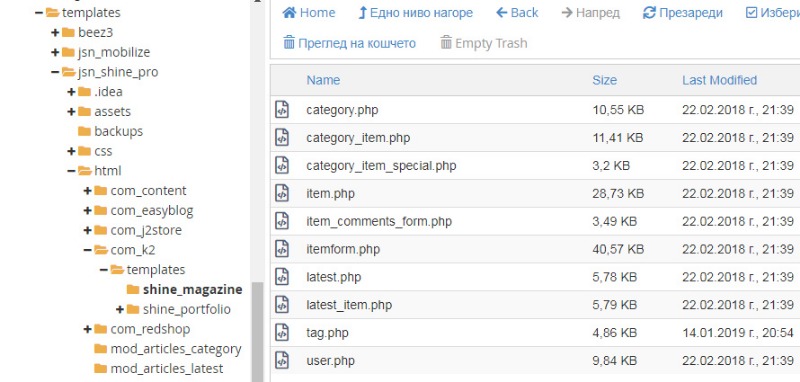
Task: Click Empty Trash button
Action: 483,43
